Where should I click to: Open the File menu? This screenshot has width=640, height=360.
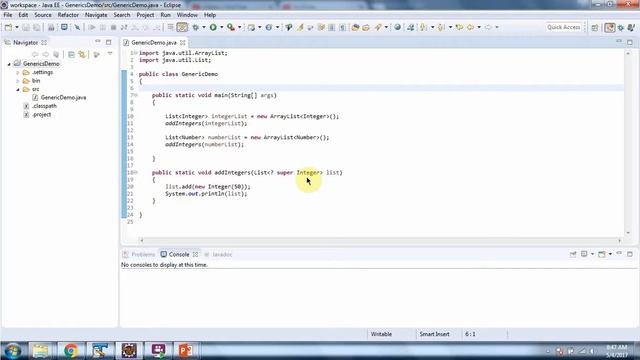pyautogui.click(x=8, y=15)
